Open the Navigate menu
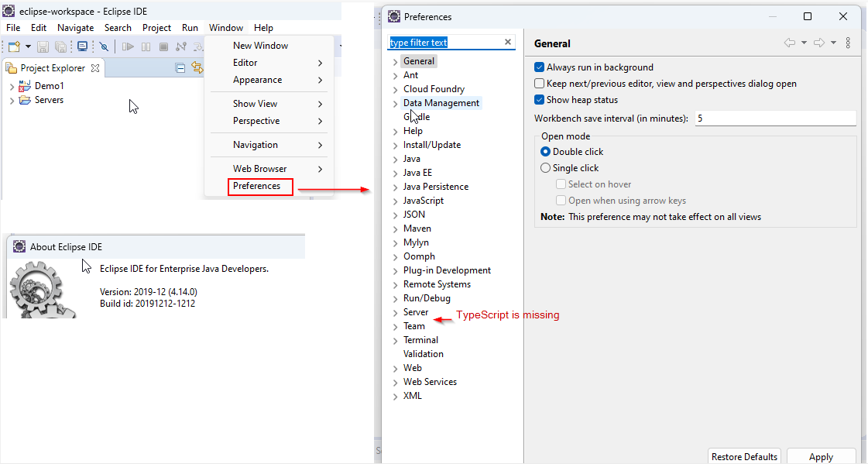This screenshot has width=868, height=464. tap(75, 28)
